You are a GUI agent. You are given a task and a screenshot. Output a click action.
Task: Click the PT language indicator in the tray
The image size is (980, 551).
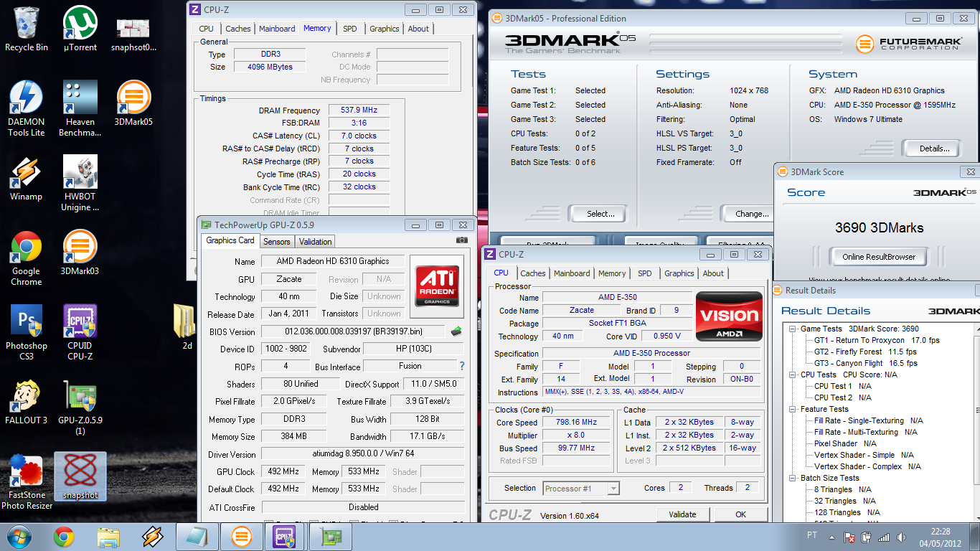tap(812, 536)
